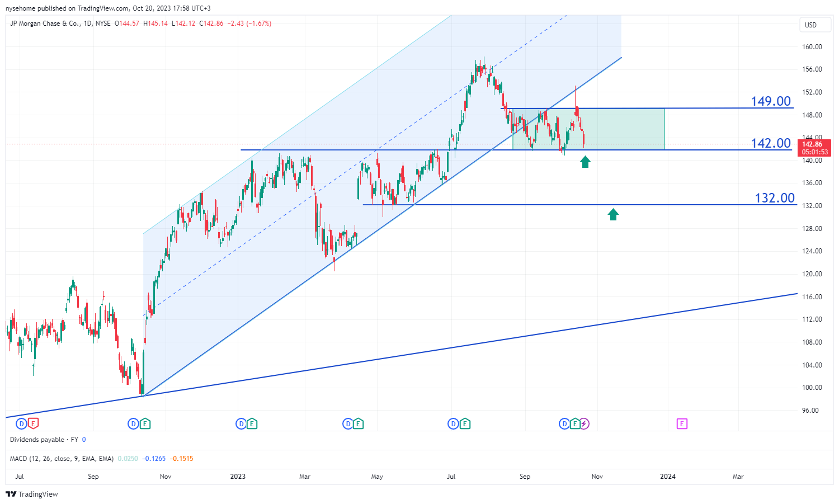Click the purple upcoming earnings E marker
Image resolution: width=839 pixels, height=504 pixels.
pos(682,424)
